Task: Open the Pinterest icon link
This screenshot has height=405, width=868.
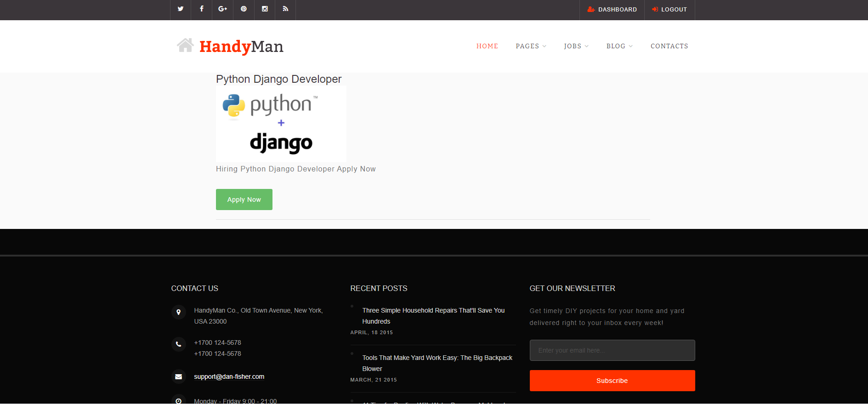Action: point(244,9)
